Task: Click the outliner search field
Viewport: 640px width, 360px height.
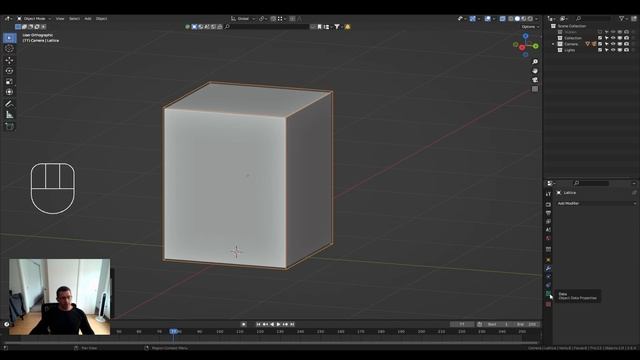Action: (593, 18)
